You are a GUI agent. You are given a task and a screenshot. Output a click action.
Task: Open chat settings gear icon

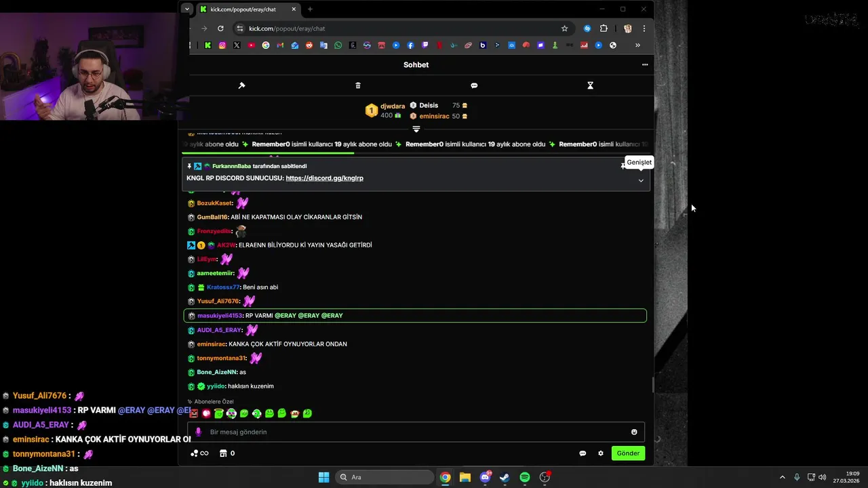pos(601,453)
